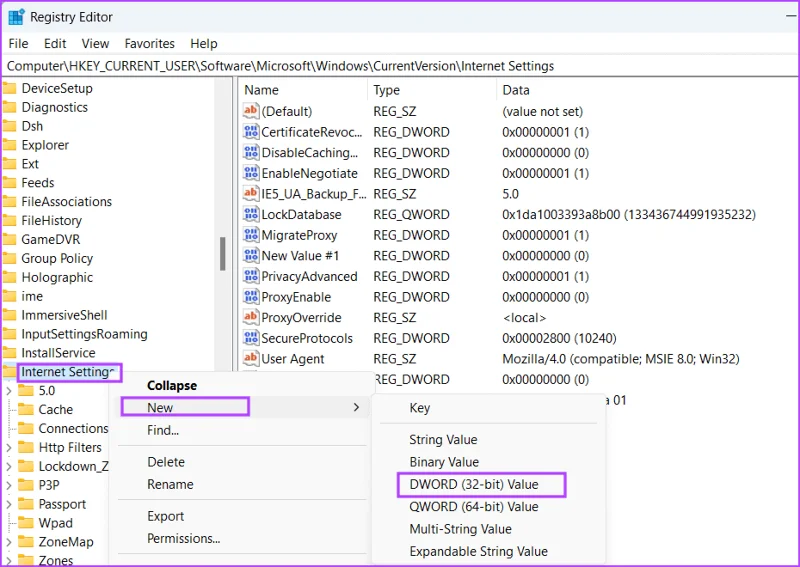
Task: Click the tree pane vertical scrollbar thumb
Action: tap(222, 254)
